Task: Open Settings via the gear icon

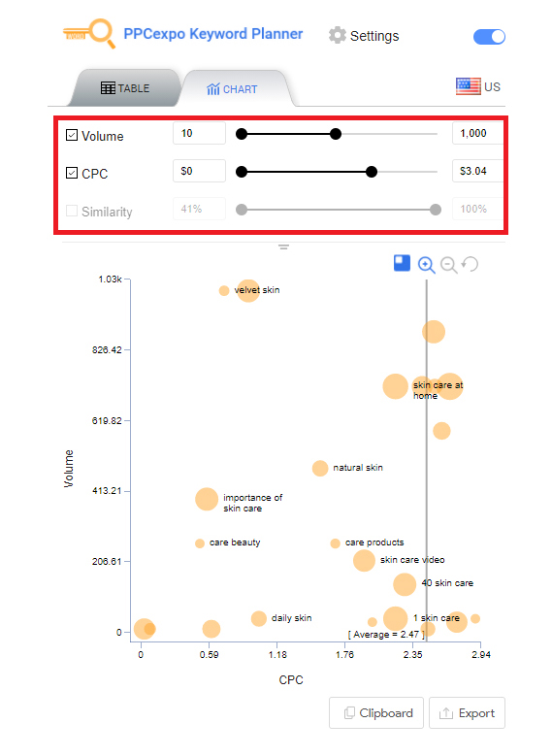Action: (x=338, y=35)
